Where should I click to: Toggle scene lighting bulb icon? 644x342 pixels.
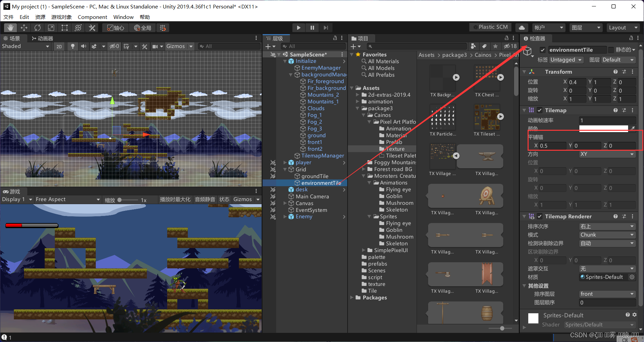72,46
